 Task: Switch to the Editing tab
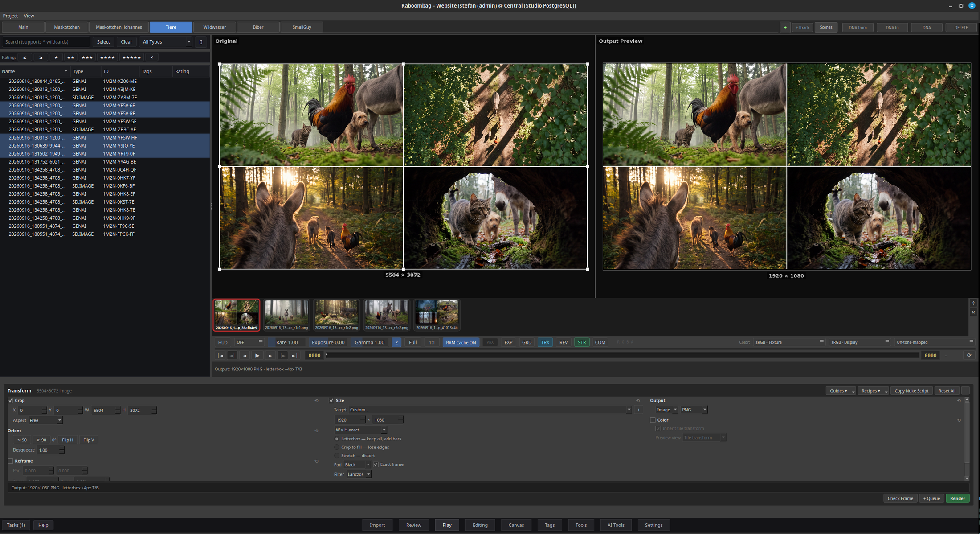tap(480, 525)
